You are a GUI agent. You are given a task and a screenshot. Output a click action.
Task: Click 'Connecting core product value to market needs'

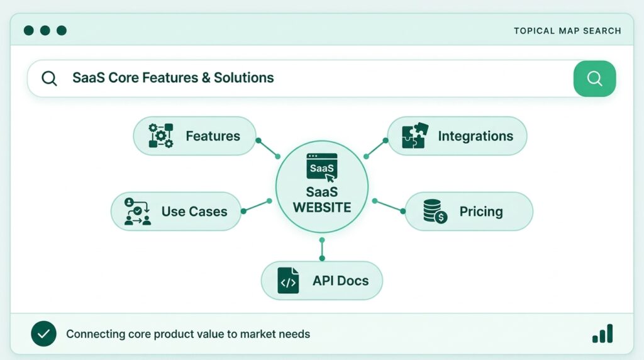(188, 334)
